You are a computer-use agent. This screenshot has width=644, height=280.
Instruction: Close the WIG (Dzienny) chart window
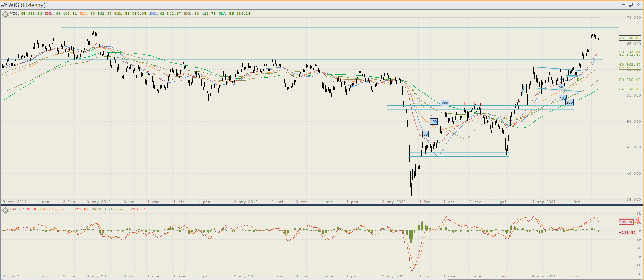click(638, 5)
